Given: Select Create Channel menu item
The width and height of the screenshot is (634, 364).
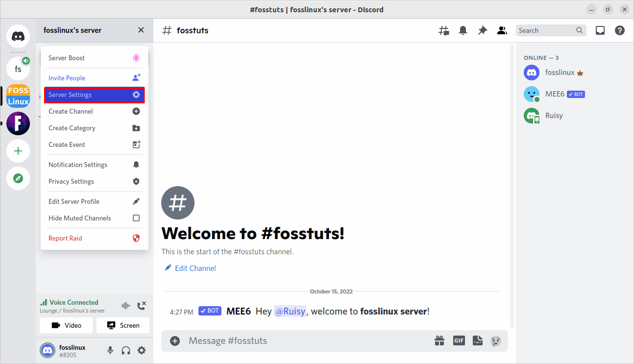Looking at the screenshot, I should point(95,111).
